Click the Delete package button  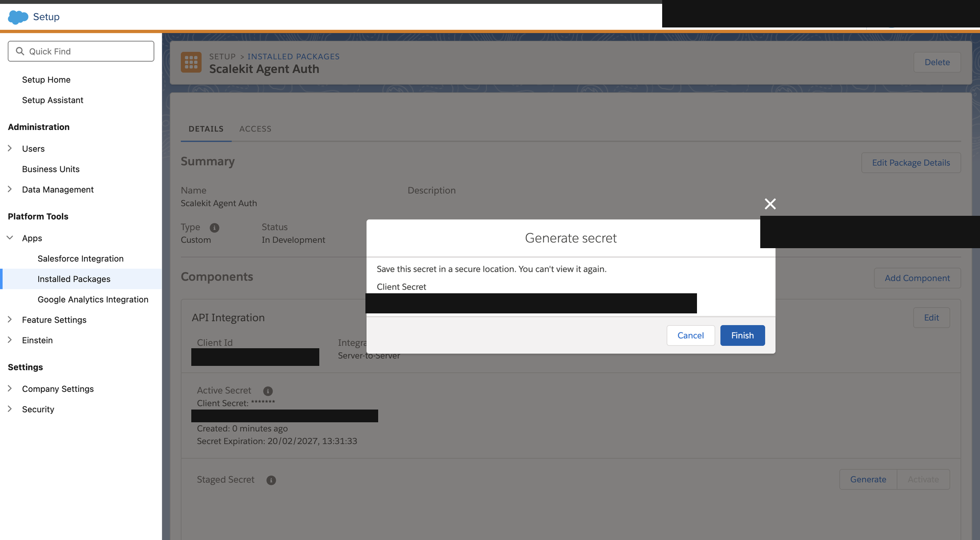pyautogui.click(x=937, y=62)
